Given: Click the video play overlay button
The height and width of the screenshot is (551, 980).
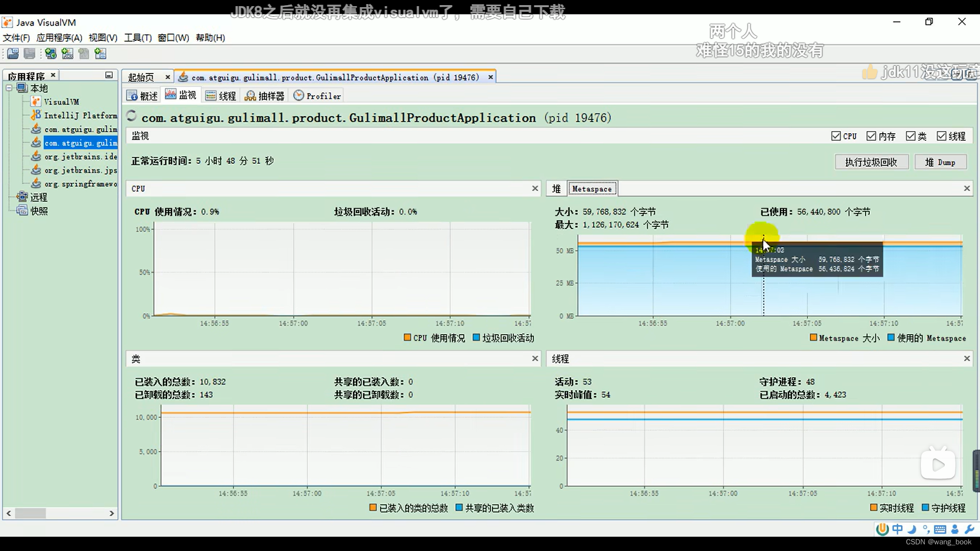Looking at the screenshot, I should coord(938,463).
